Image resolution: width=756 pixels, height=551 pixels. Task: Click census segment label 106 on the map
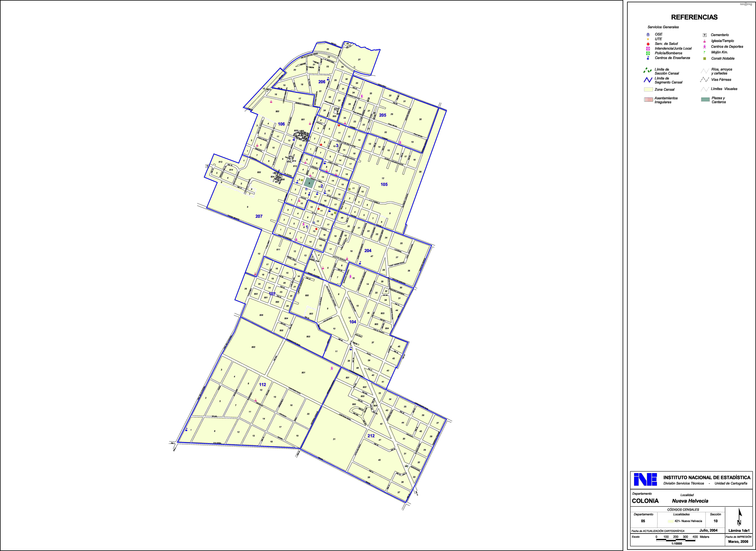click(x=281, y=124)
